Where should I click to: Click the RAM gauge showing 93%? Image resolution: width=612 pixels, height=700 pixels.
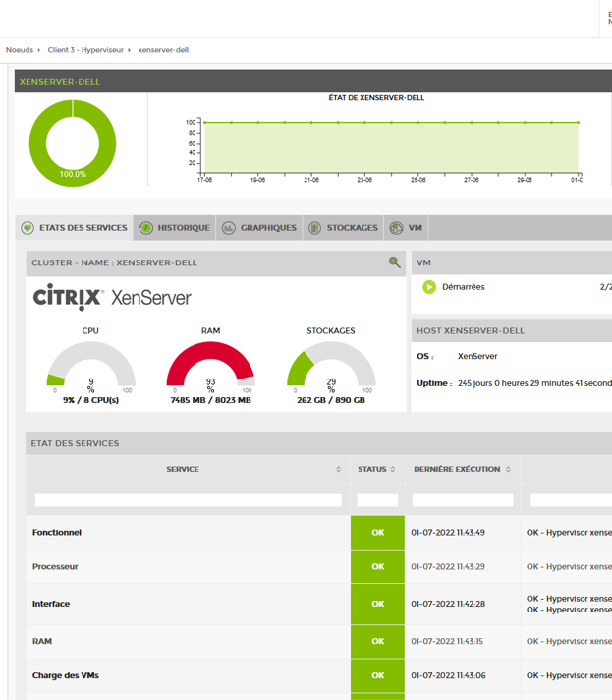click(x=210, y=364)
